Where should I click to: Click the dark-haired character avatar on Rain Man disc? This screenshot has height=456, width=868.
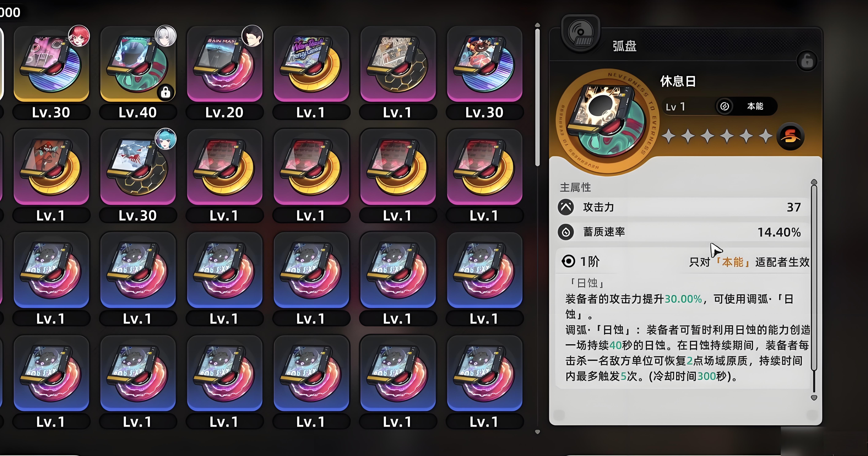click(252, 36)
